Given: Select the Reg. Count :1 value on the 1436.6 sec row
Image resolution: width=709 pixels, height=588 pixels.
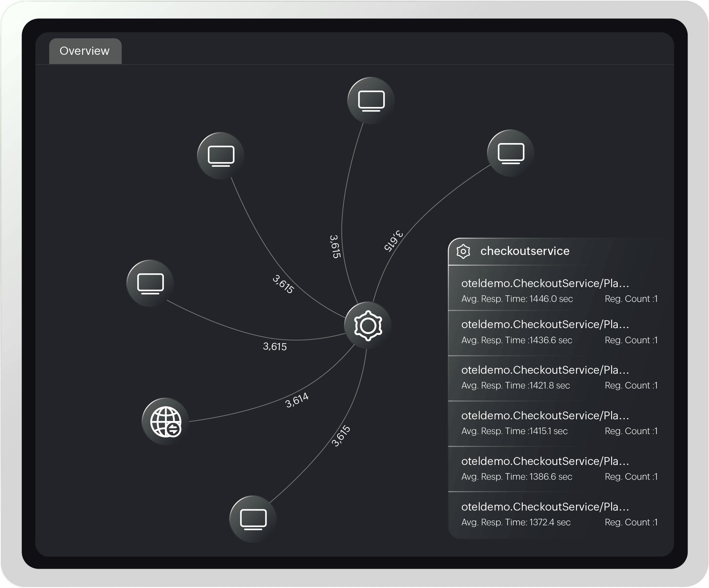Looking at the screenshot, I should (x=631, y=340).
